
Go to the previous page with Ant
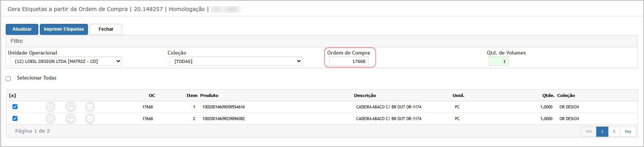click(589, 131)
